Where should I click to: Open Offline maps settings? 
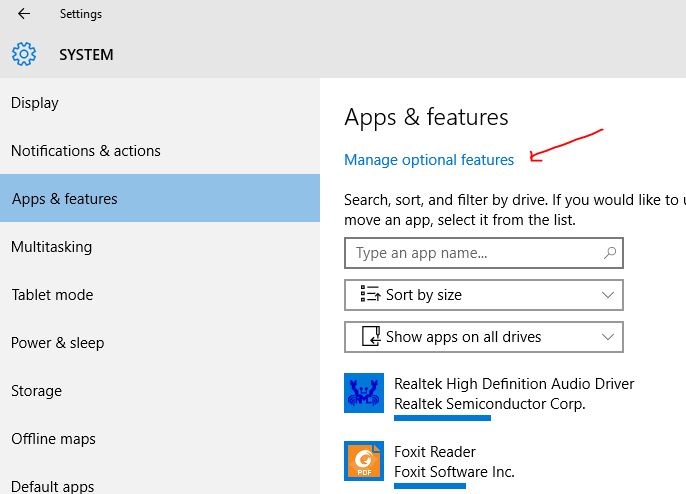pyautogui.click(x=160, y=438)
